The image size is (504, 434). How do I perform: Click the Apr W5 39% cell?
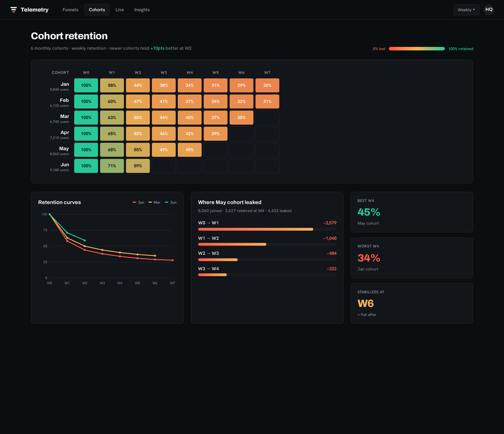(216, 134)
